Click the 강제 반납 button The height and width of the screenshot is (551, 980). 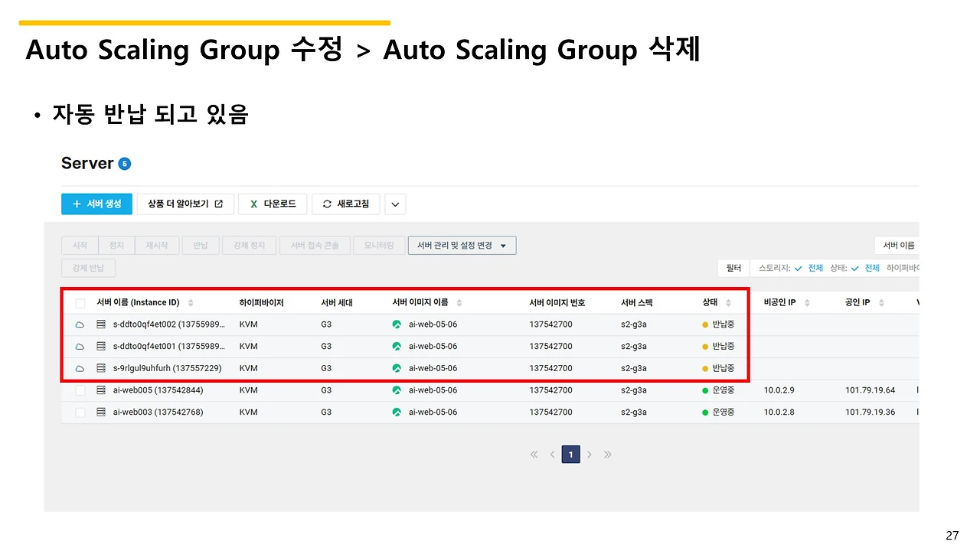click(x=88, y=268)
